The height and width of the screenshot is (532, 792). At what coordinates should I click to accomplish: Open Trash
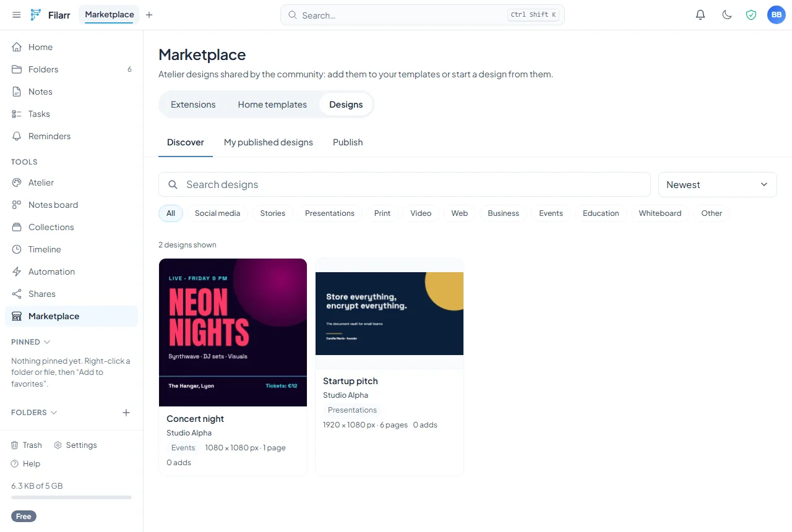[27, 445]
